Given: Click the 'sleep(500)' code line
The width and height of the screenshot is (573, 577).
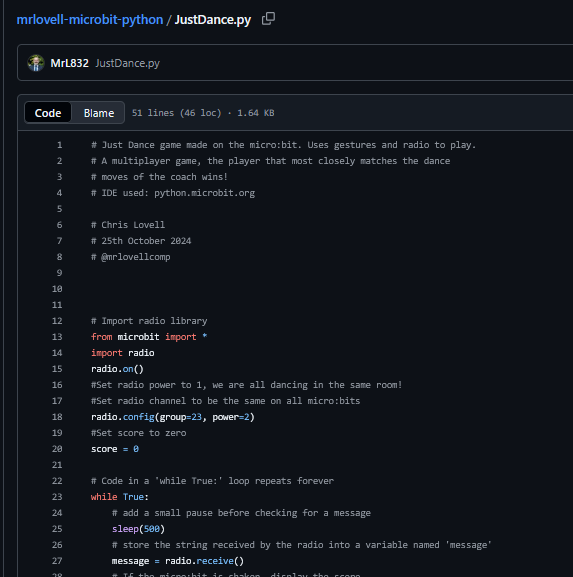Looking at the screenshot, I should click(x=138, y=529).
